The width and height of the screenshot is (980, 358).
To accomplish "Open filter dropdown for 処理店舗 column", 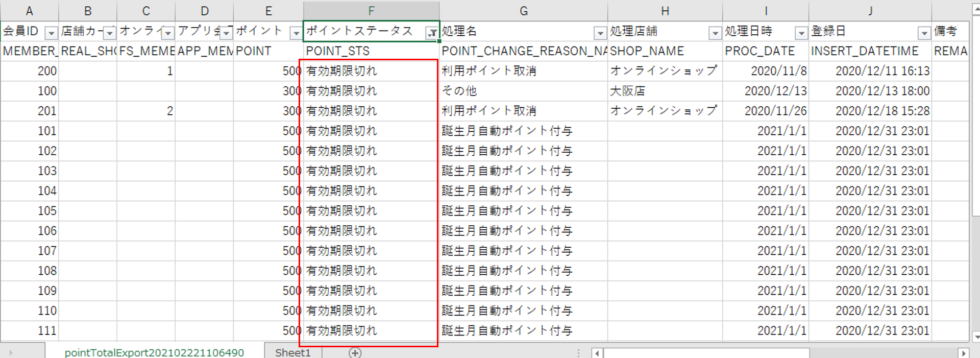I will (715, 33).
